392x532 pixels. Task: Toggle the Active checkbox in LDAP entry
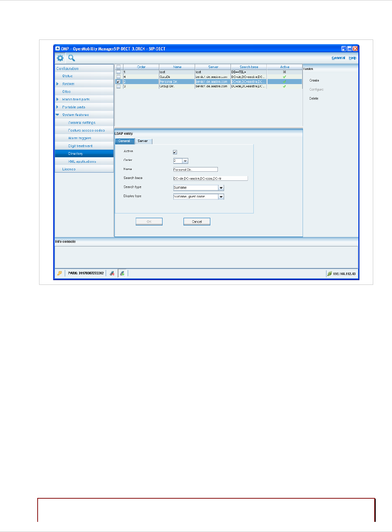[175, 152]
